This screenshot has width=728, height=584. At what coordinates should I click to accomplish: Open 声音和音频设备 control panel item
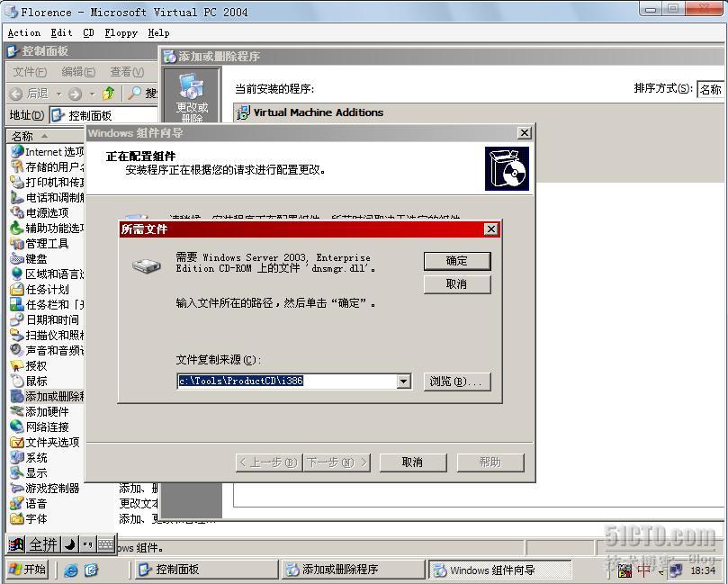pos(48,351)
